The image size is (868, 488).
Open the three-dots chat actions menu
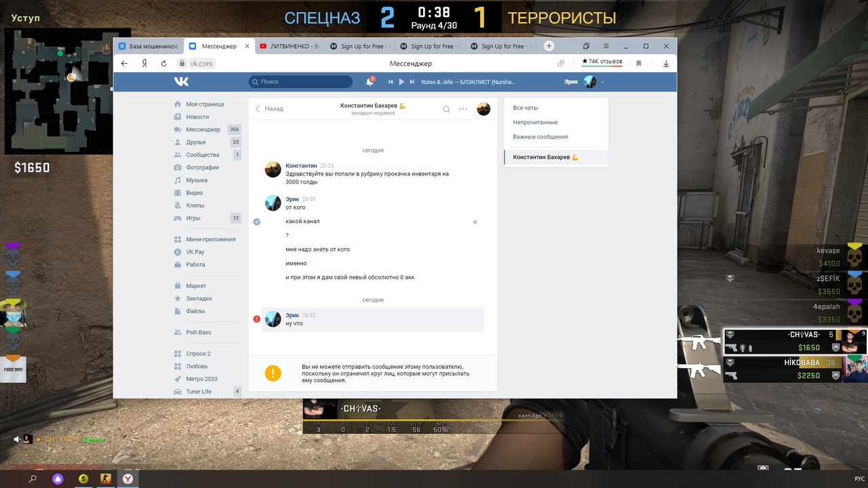463,109
